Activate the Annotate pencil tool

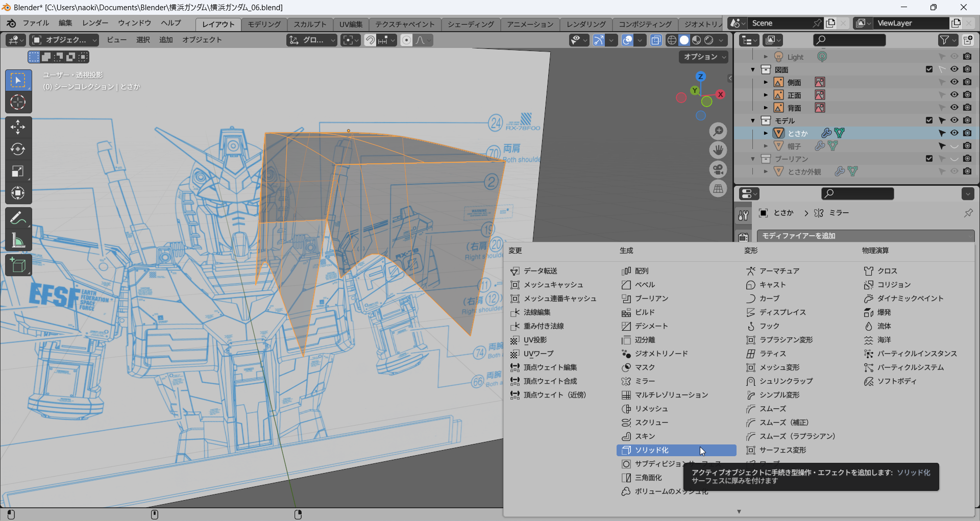(x=18, y=218)
